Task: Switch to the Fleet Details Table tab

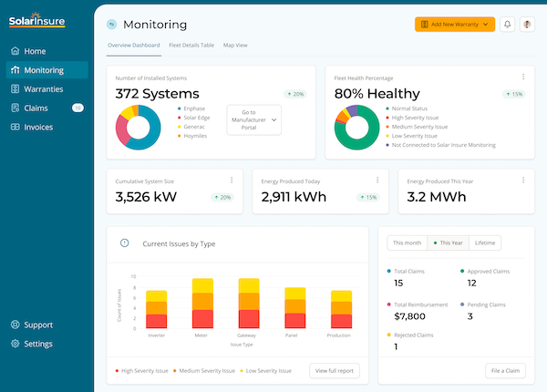Action: (191, 45)
